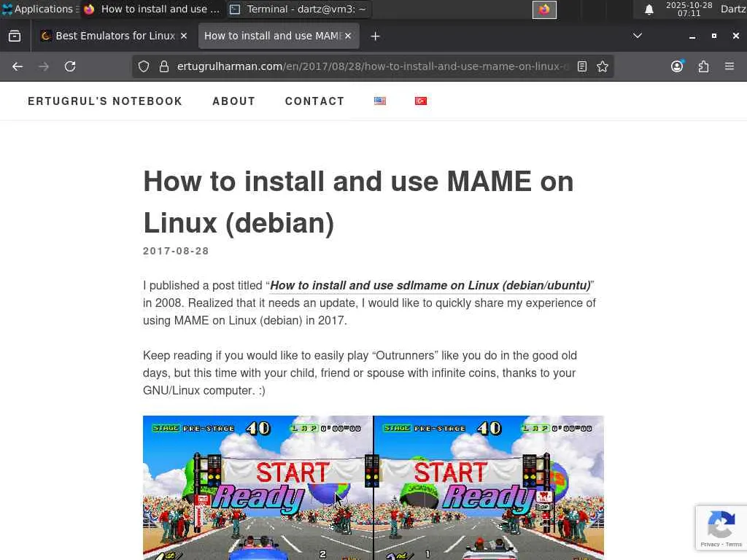Click the panel date and time
The height and width of the screenshot is (560, 747).
[689, 9]
